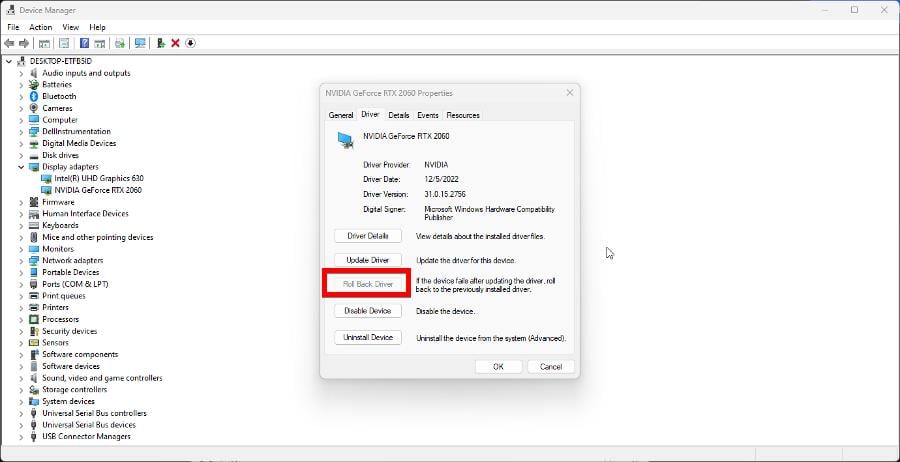Open the File menu

pyautogui.click(x=13, y=27)
